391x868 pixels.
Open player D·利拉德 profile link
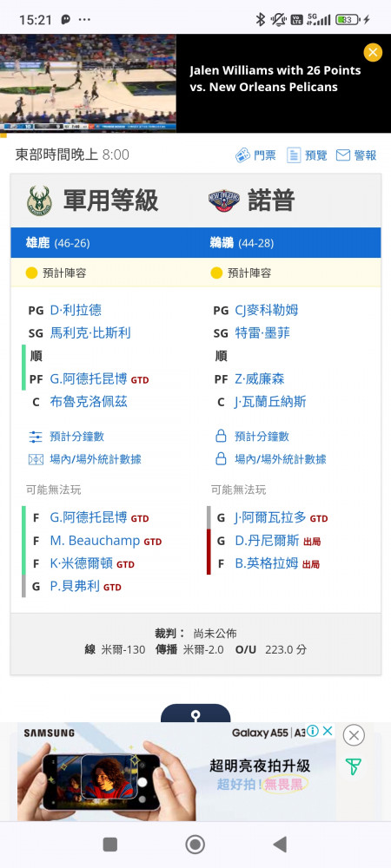point(76,310)
